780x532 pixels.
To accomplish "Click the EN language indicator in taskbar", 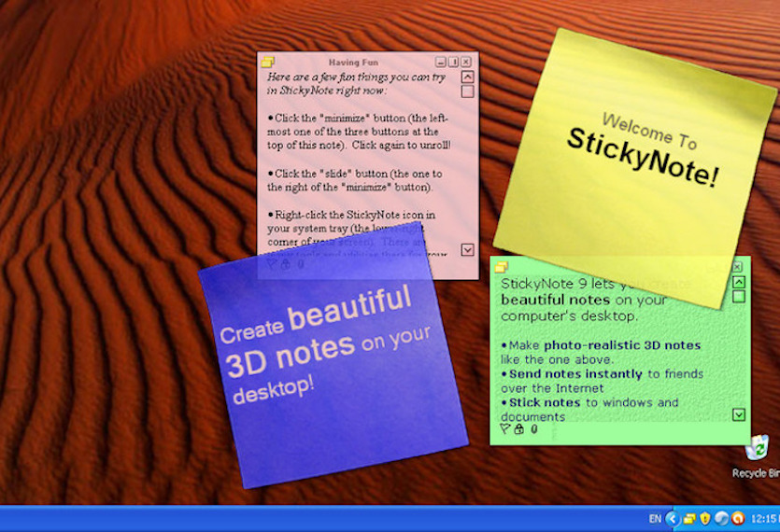I will (655, 519).
